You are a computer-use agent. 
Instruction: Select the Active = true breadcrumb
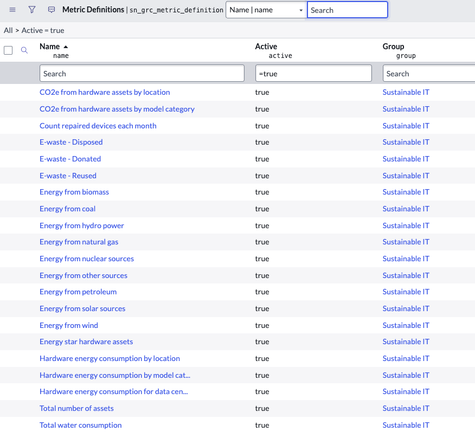(x=43, y=30)
